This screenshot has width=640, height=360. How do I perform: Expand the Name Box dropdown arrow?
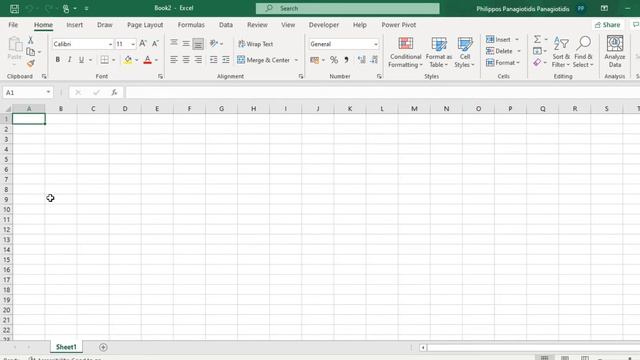point(48,92)
